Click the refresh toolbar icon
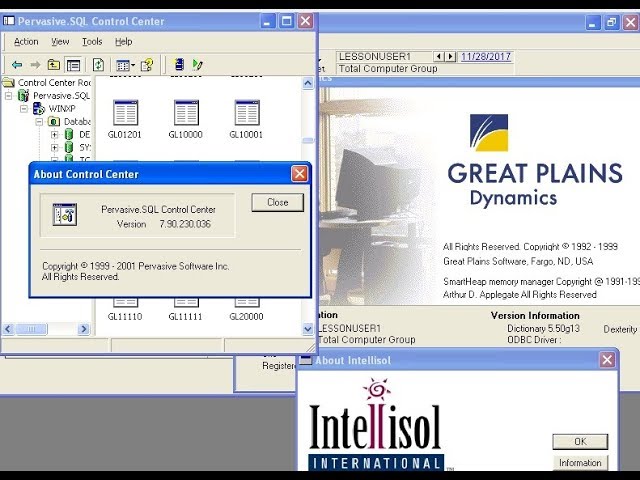Screen dimensions: 640x480 coord(98,64)
